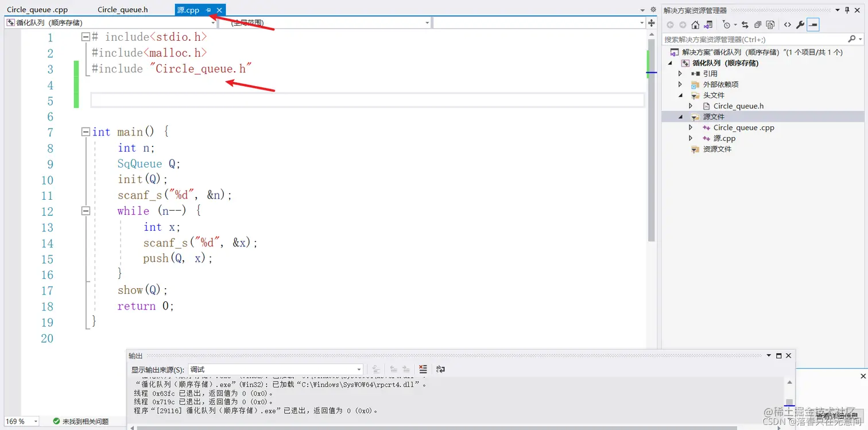Click on show(Q); code line

143,290
